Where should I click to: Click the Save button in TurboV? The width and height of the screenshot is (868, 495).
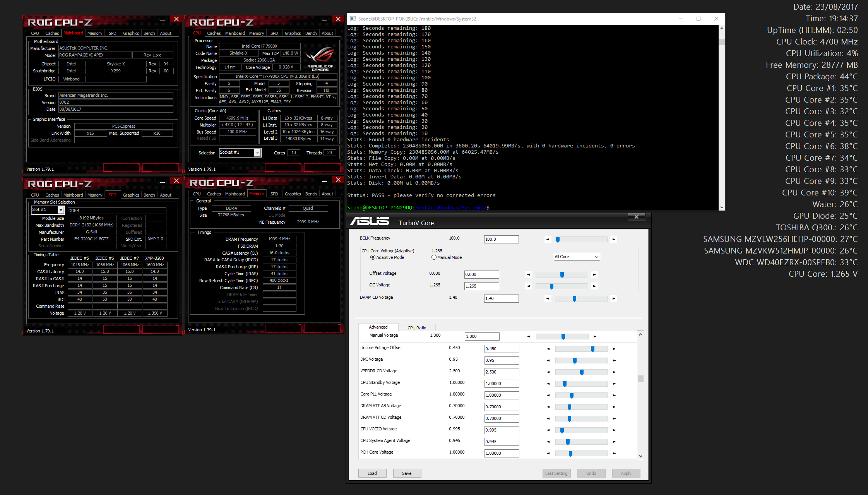coord(407,473)
